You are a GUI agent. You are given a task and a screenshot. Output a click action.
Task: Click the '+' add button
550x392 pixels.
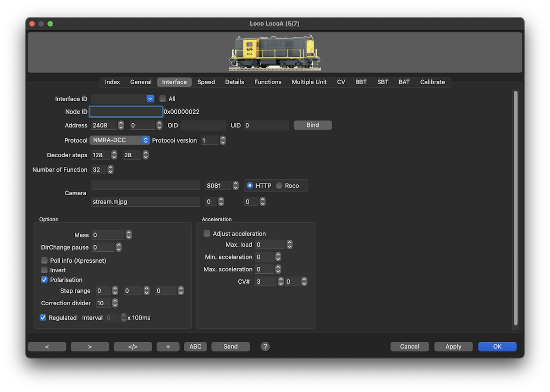(168, 347)
